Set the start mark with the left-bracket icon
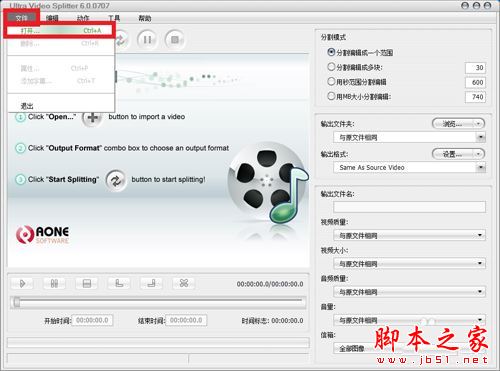 click(x=119, y=283)
